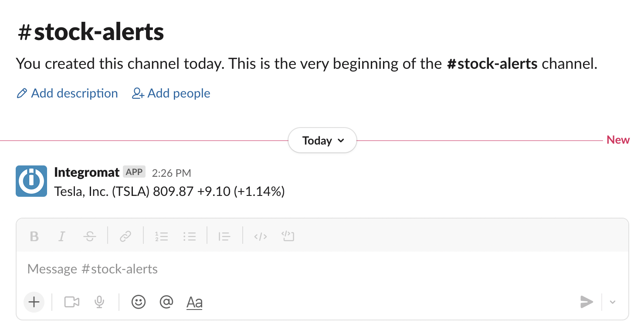Image resolution: width=644 pixels, height=330 pixels.
Task: Select the italic formatting icon
Action: coord(61,236)
